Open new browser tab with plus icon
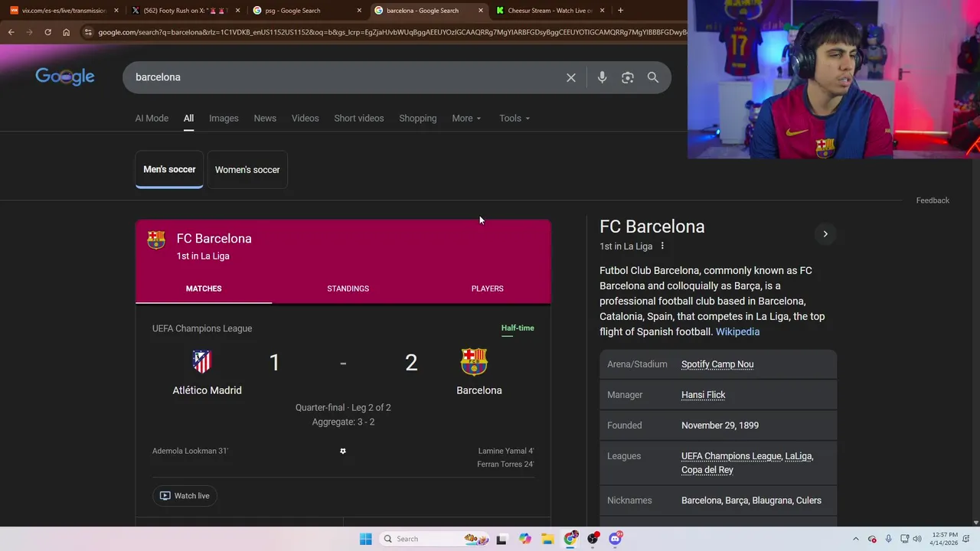980x551 pixels. 620,11
